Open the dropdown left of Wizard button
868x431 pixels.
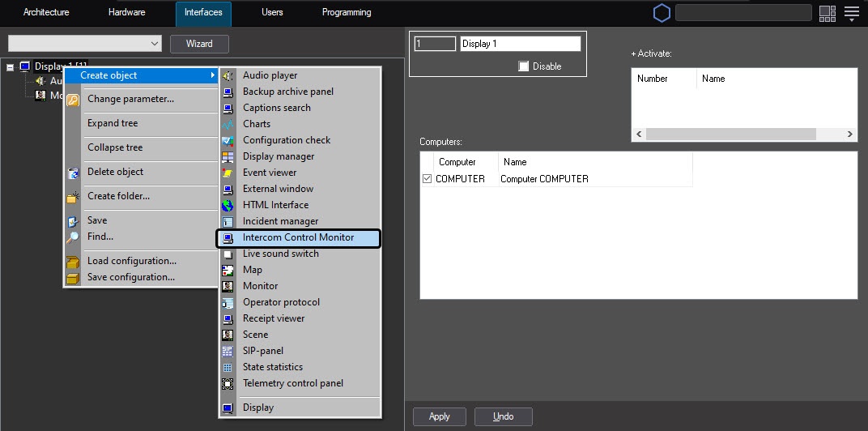(85, 44)
